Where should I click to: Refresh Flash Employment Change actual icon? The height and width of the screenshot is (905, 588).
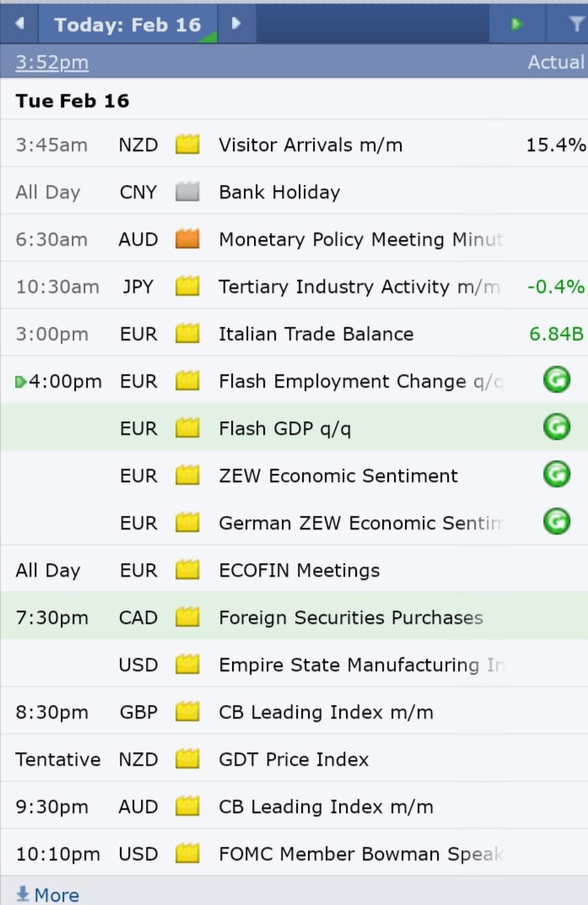point(557,381)
